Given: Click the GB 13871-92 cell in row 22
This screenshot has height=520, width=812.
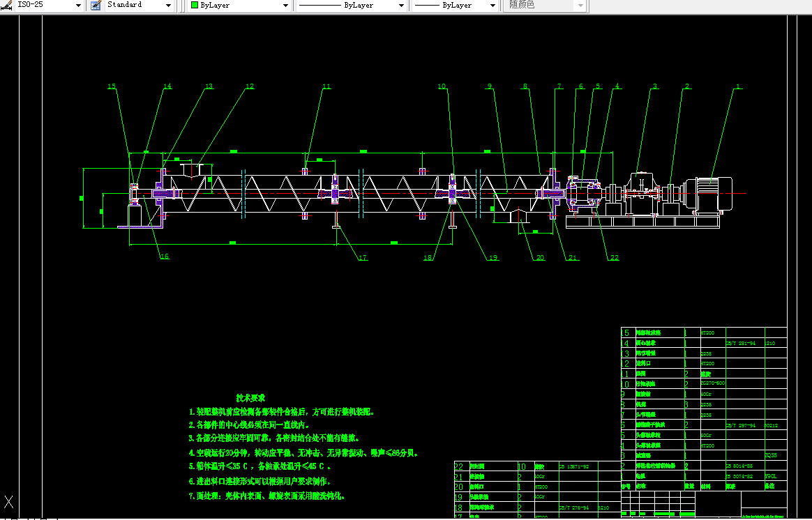Looking at the screenshot, I should coord(574,467).
